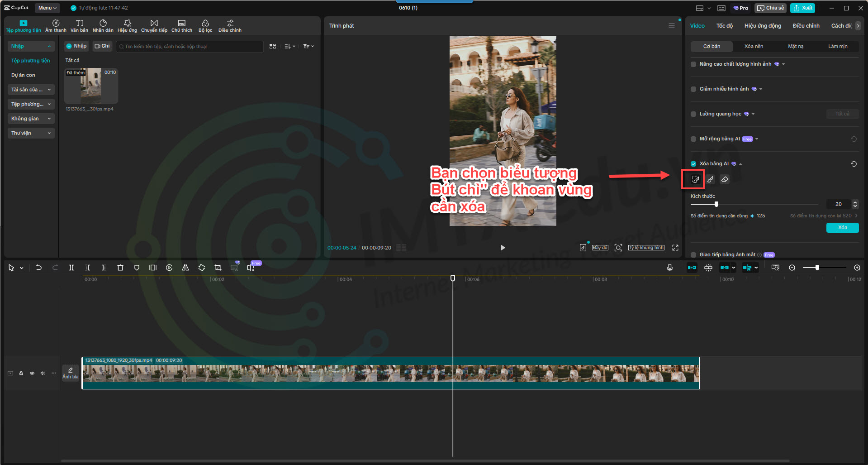Open the media filter dropdown
Screen dimensions: 868x465
(x=308, y=46)
